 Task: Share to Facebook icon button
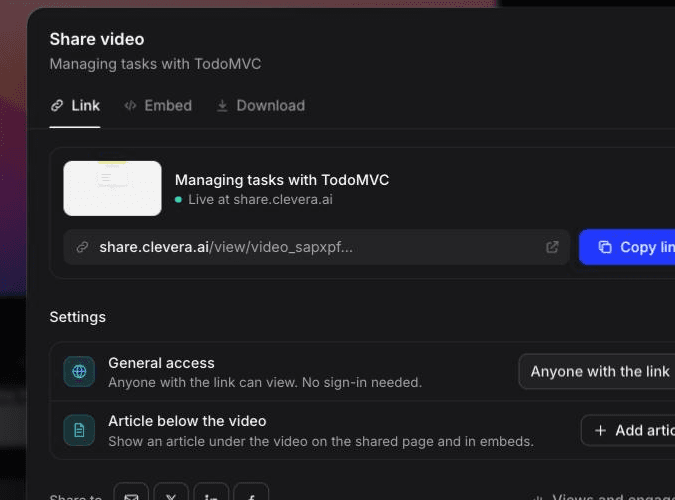pyautogui.click(x=251, y=492)
